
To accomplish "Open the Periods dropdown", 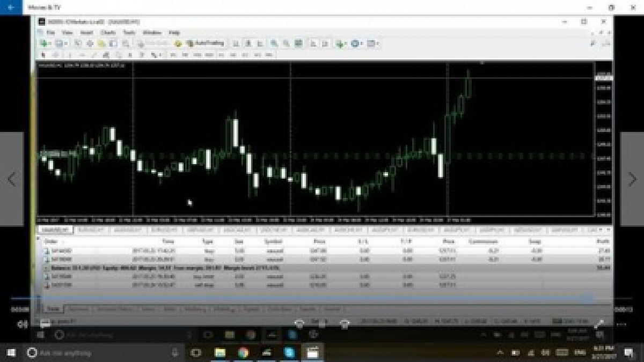I will tap(356, 43).
